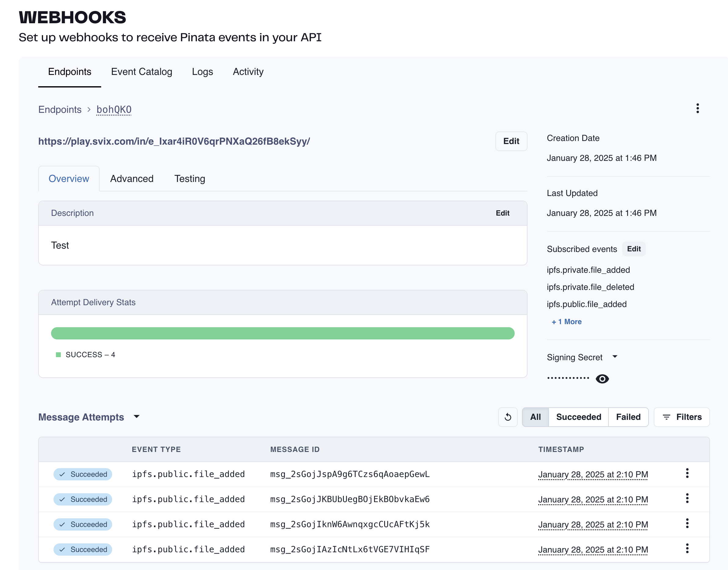Click the Filters button

coord(682,417)
